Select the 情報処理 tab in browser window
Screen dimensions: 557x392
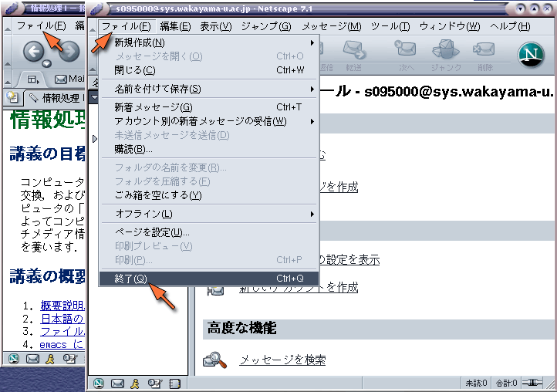[x=54, y=98]
